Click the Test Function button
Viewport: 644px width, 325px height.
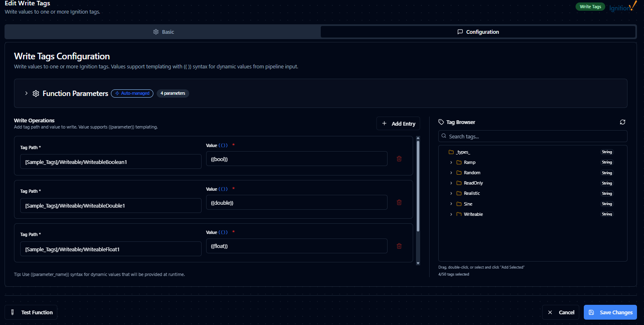point(31,312)
